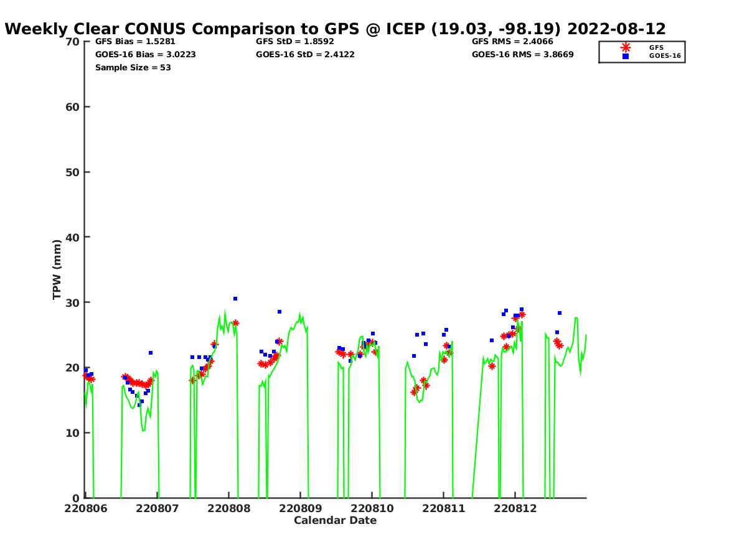Click the GFS legend label text
The width and height of the screenshot is (747, 560).
click(656, 47)
